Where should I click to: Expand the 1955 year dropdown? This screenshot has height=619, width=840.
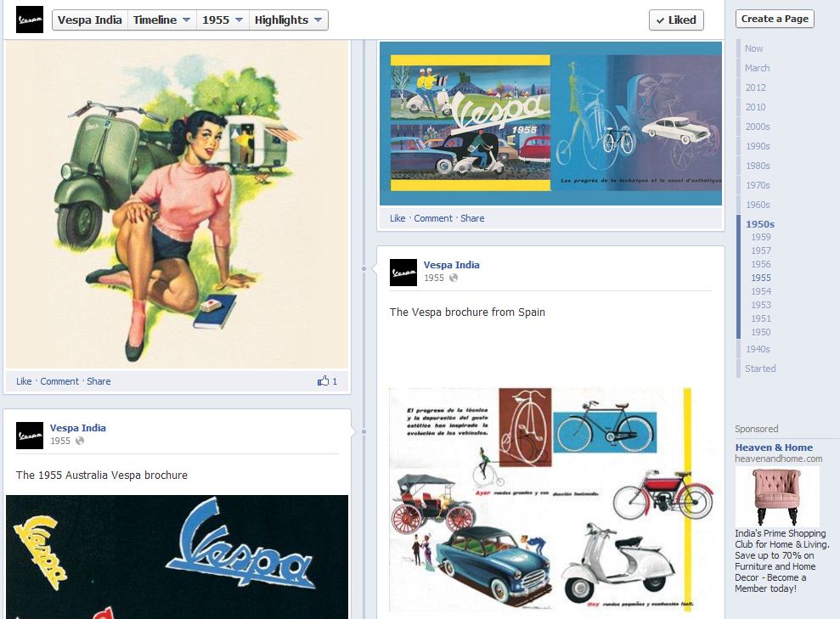pos(223,20)
